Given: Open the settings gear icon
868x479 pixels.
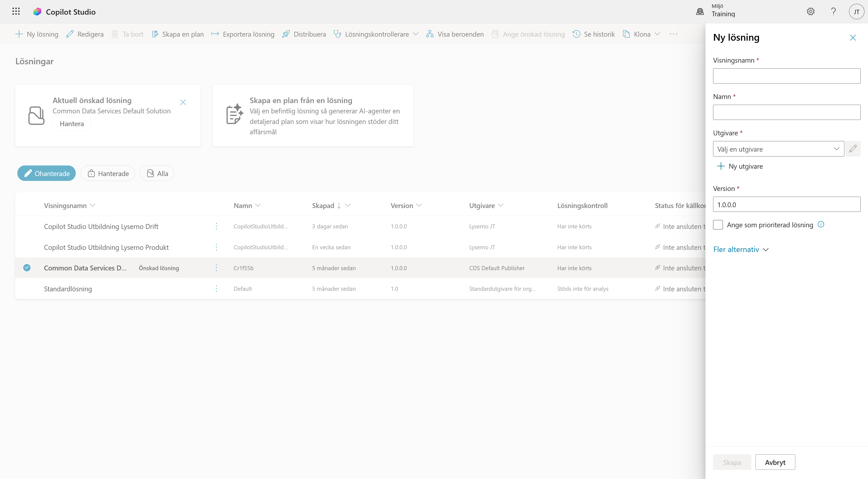Looking at the screenshot, I should [x=810, y=11].
